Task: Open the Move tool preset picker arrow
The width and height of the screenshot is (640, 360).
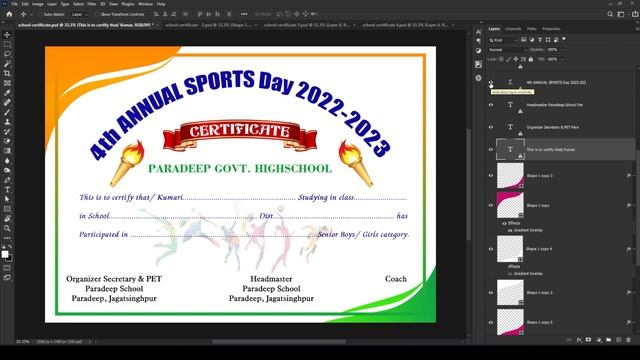Action: pos(30,14)
